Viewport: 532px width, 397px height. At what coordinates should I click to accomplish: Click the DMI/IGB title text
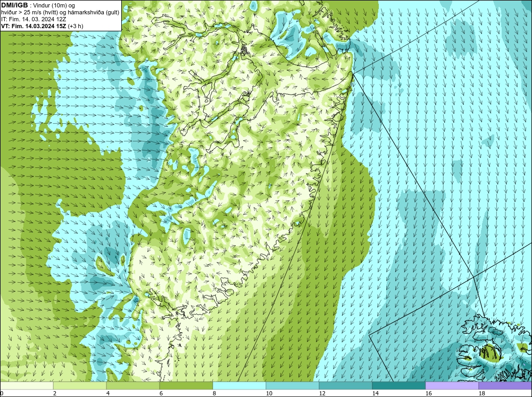click(14, 5)
